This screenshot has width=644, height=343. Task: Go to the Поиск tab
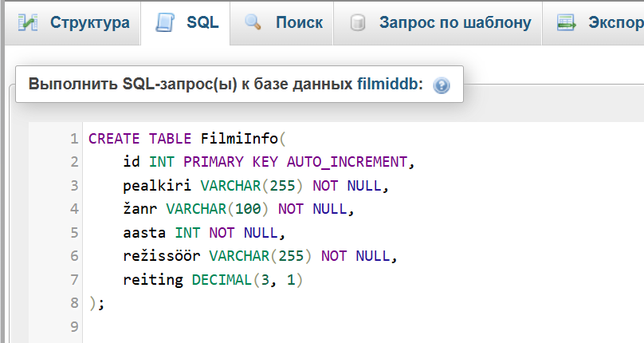(x=282, y=22)
